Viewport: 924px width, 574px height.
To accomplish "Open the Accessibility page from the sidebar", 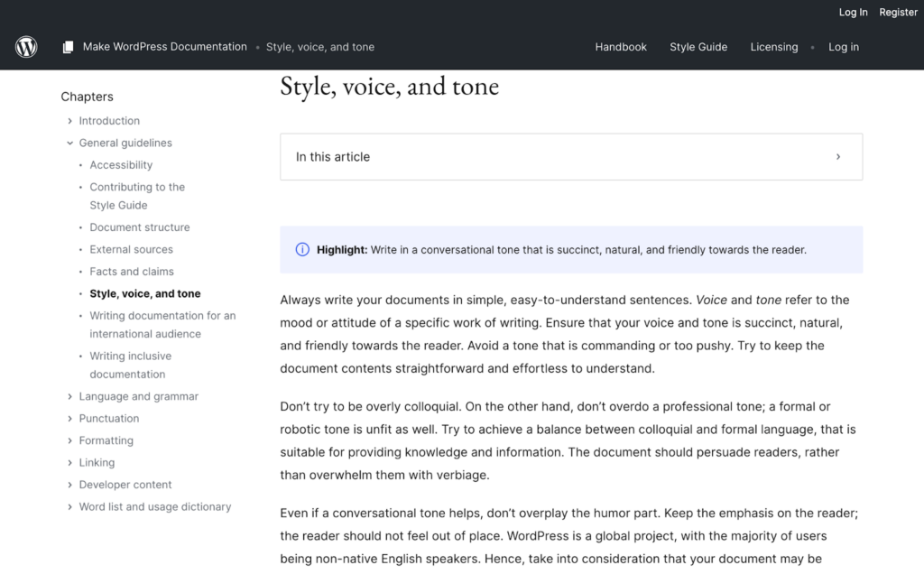I will [x=121, y=164].
